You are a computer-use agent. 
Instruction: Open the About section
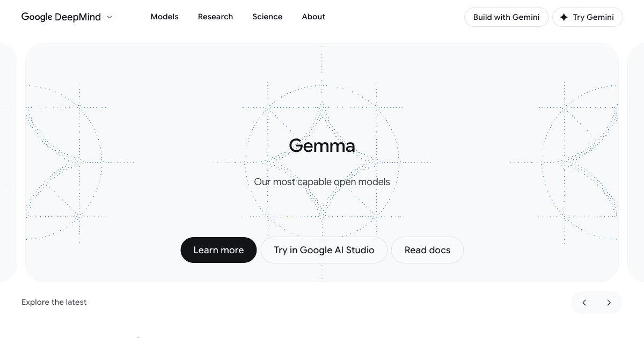click(313, 17)
